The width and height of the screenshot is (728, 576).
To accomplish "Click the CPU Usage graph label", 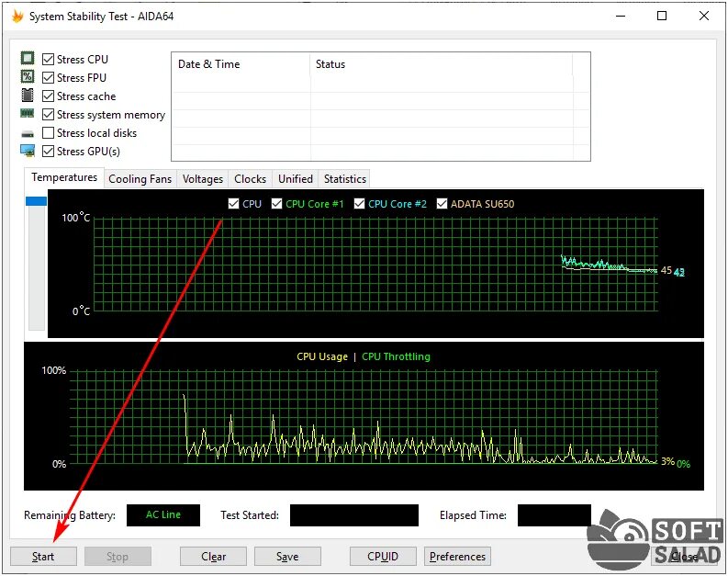I will (x=322, y=356).
